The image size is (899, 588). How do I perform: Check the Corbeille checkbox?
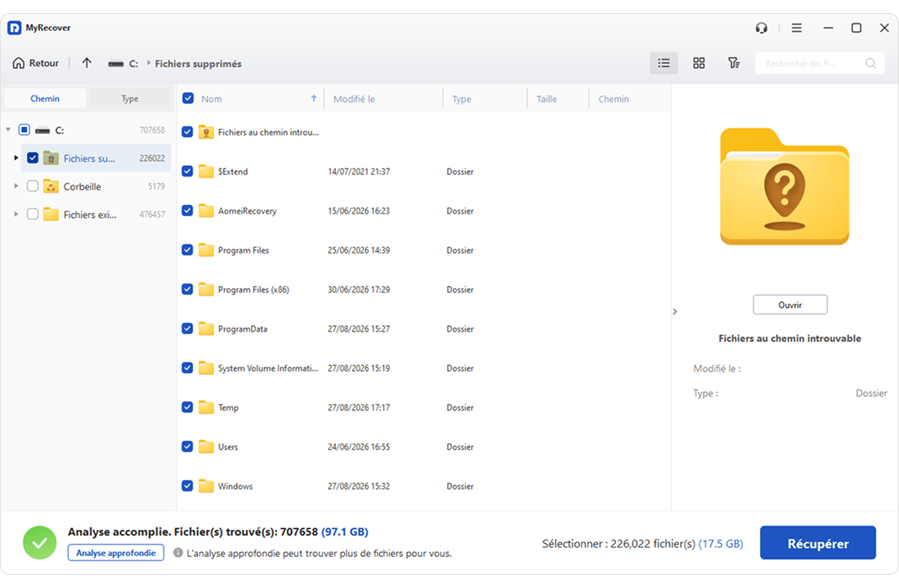click(x=33, y=185)
